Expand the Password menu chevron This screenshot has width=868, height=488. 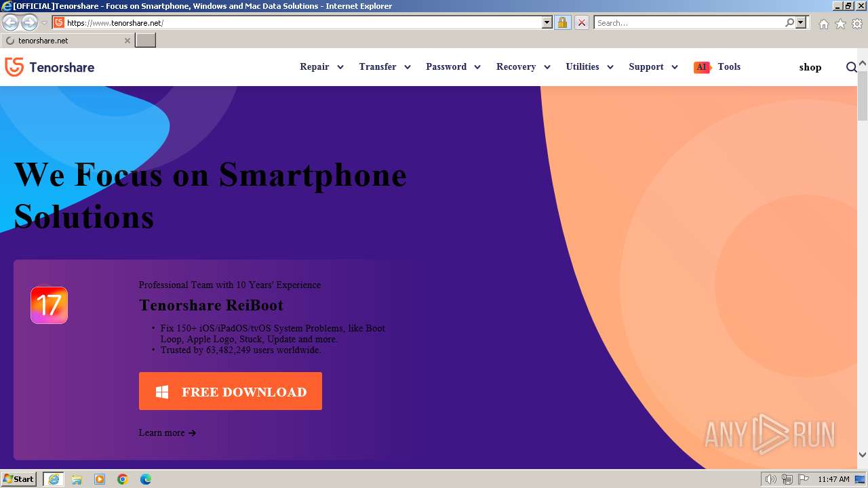click(x=477, y=67)
